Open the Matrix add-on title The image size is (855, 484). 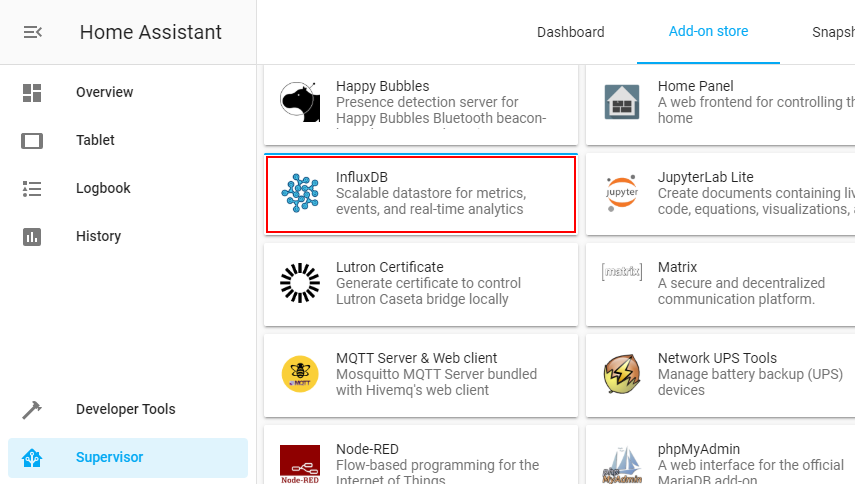coord(677,267)
